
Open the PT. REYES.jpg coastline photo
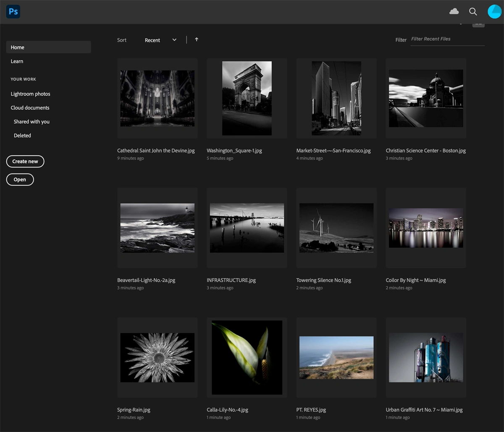(x=336, y=357)
